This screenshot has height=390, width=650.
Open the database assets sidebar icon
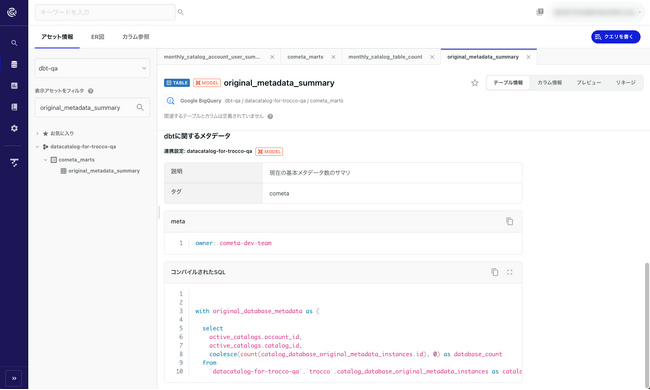click(x=14, y=64)
